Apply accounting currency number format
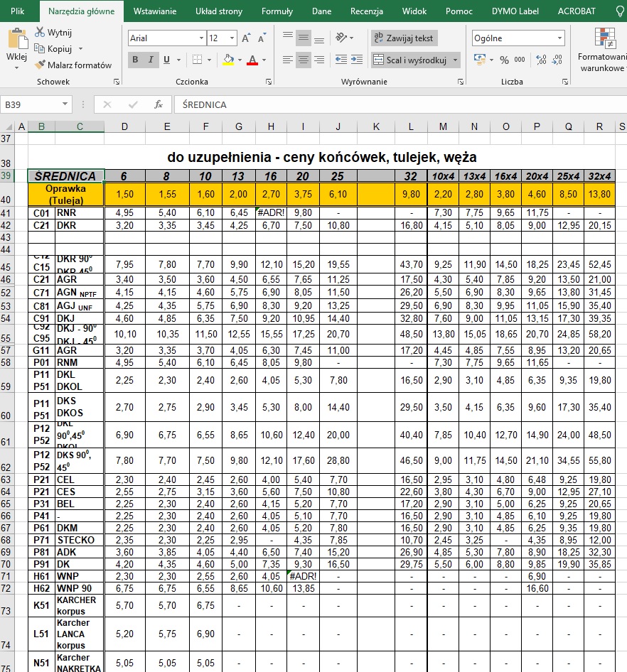Viewport: 627px width, 672px height. 479,60
